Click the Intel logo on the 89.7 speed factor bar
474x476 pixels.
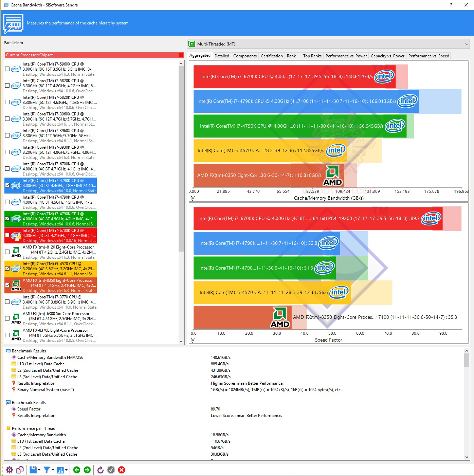(x=431, y=218)
